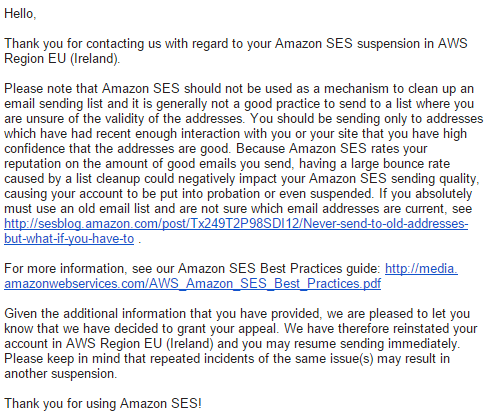This screenshot has width=503, height=416.
Task: Click the 'which have had recent enough interaction' line
Action: tap(235, 134)
